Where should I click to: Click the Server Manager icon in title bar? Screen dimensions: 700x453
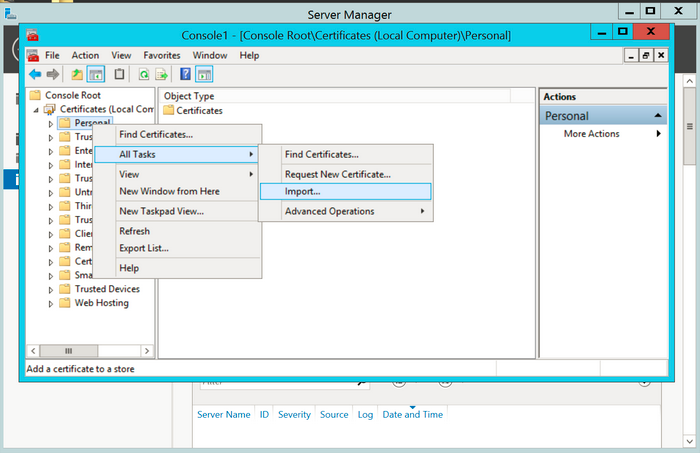click(x=10, y=13)
